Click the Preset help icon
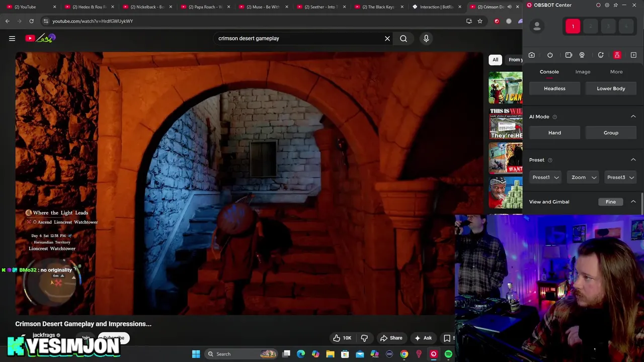 click(550, 160)
